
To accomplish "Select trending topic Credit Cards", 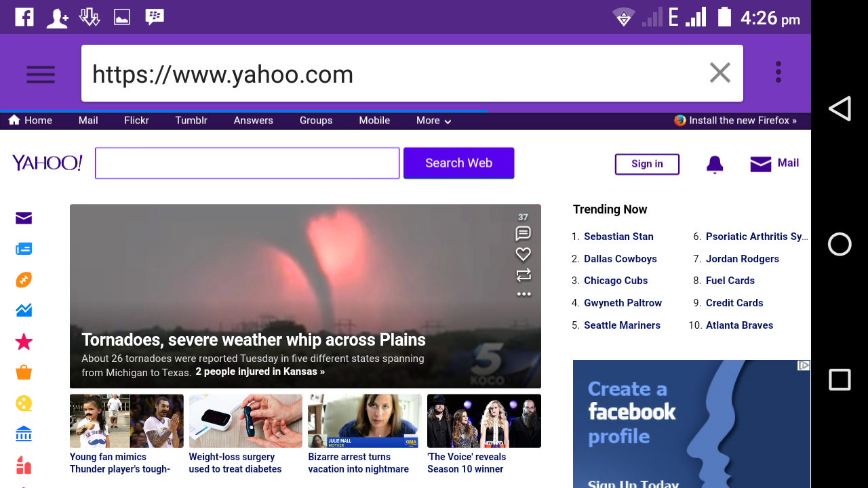I will 734,303.
